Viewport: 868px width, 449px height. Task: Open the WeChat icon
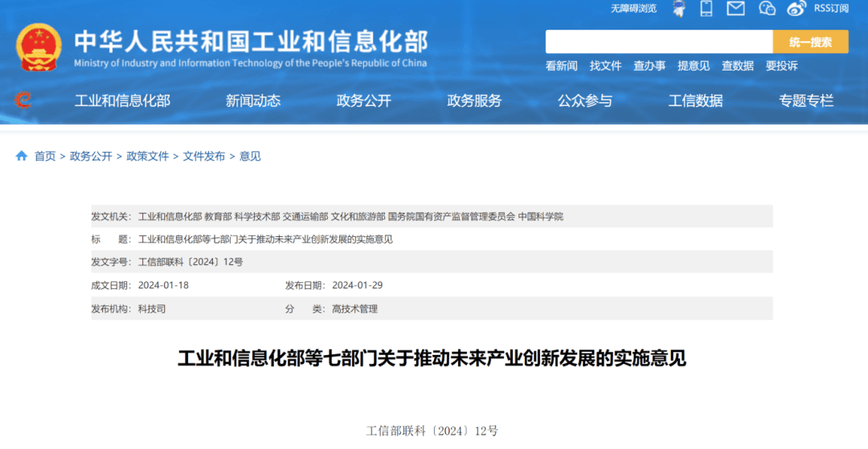click(x=767, y=8)
